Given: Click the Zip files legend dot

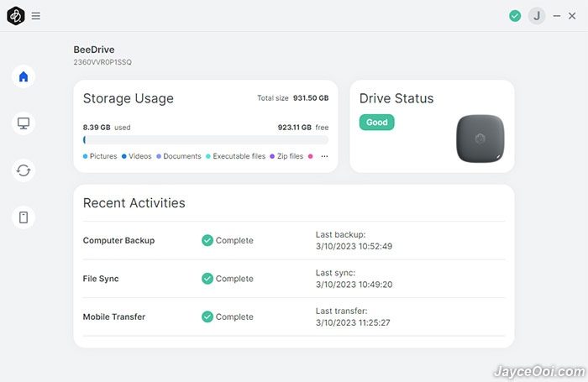Looking at the screenshot, I should click(272, 156).
